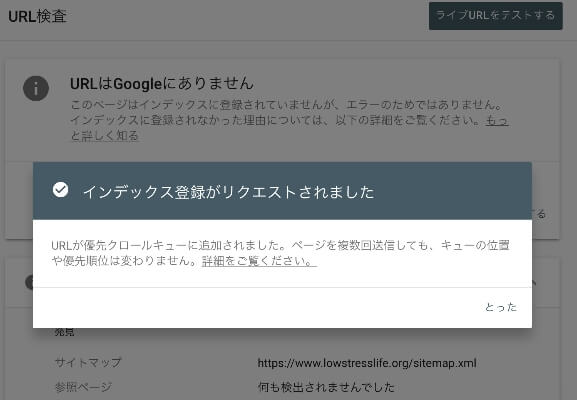The image size is (577, 400).
Task: Click the info icon beside URLはGoogleにありません
Action: point(36,88)
